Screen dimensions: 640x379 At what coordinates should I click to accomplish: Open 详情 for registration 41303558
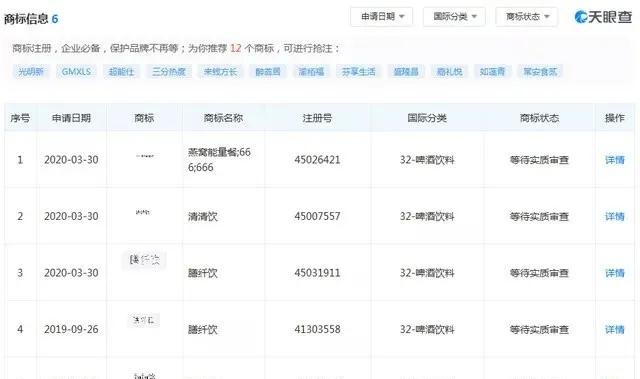click(x=615, y=329)
